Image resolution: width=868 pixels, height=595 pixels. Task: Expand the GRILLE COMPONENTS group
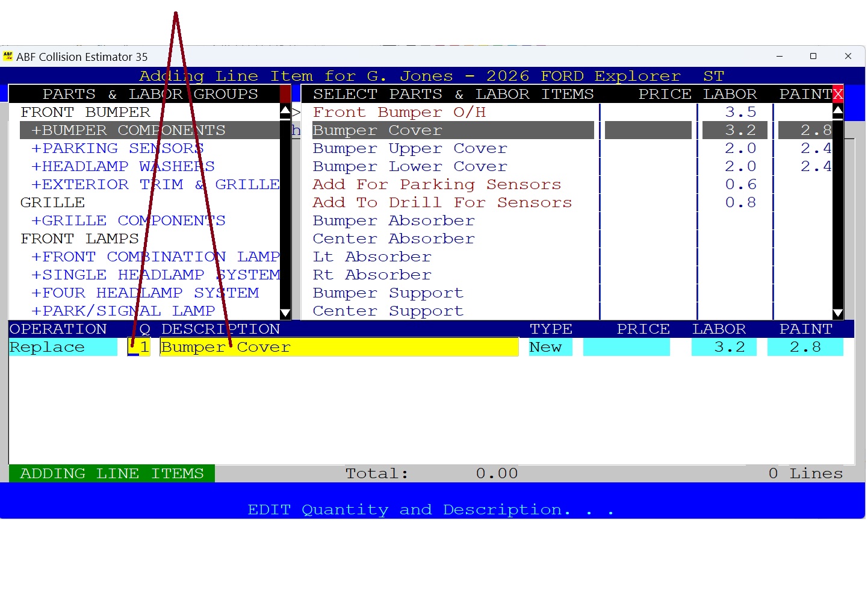pos(128,220)
